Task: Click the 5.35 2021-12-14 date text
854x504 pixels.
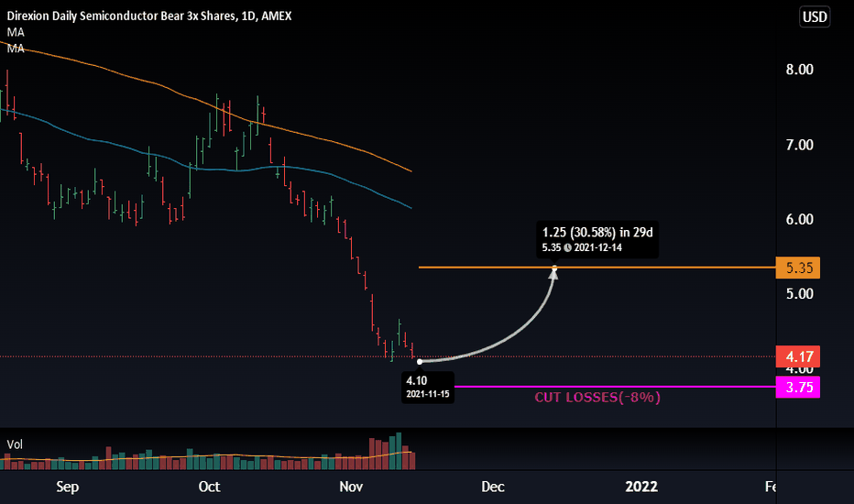Action: pos(582,247)
